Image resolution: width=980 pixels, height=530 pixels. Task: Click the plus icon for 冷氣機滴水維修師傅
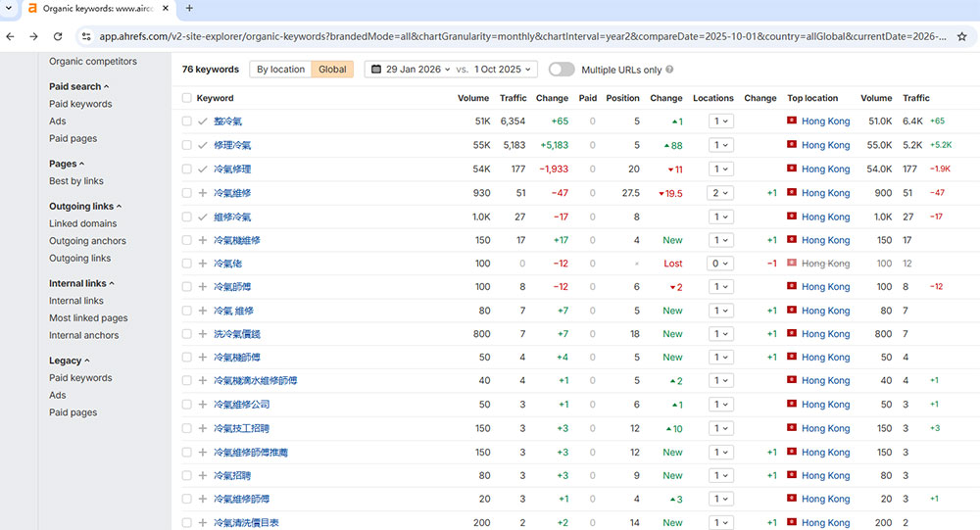click(x=203, y=381)
